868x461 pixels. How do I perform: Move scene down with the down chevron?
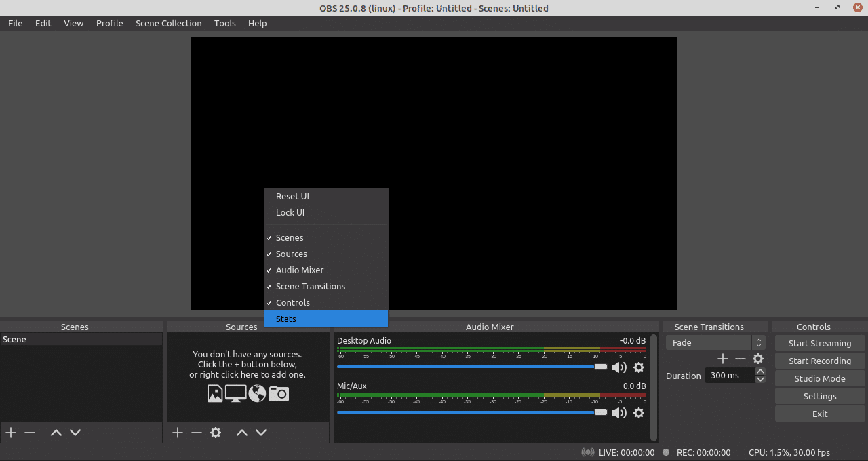point(75,432)
